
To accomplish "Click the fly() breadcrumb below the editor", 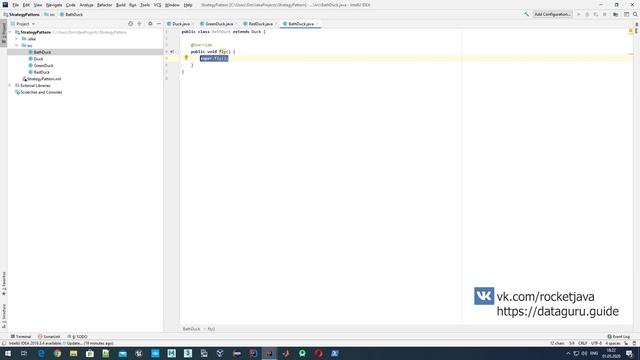I will pyautogui.click(x=211, y=329).
